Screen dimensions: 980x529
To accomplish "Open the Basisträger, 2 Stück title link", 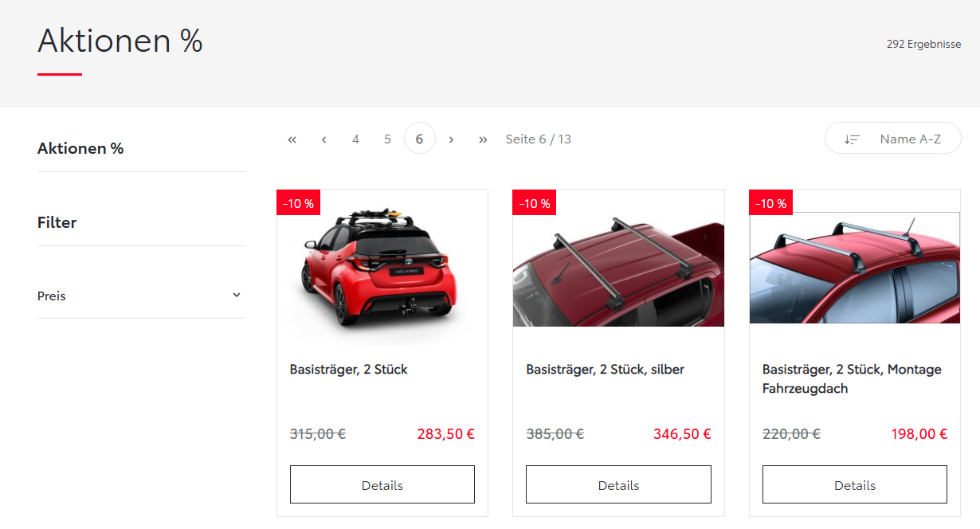I will coord(349,370).
